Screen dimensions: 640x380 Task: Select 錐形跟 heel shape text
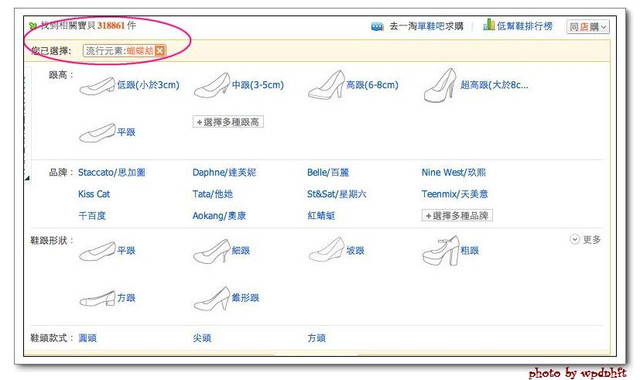(x=245, y=298)
